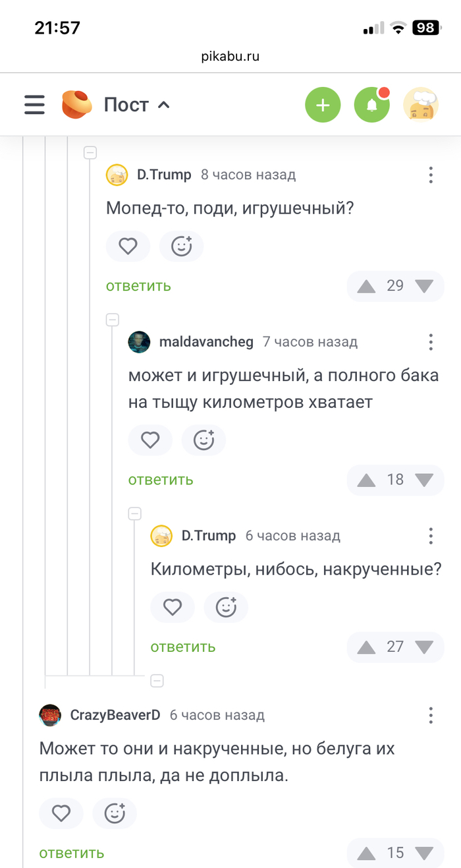461x868 pixels.
Task: Click the Pikabu logo icon
Action: tap(77, 105)
